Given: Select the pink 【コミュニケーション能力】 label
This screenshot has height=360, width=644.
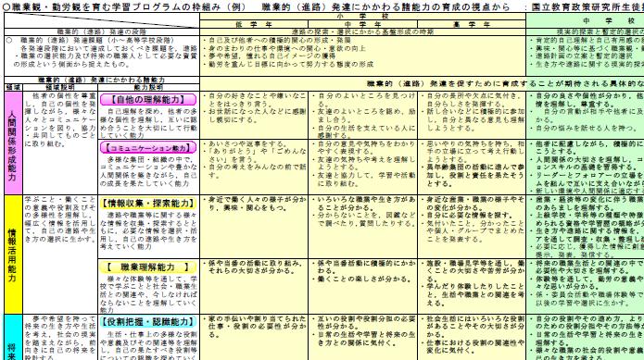Looking at the screenshot, I should pyautogui.click(x=148, y=147).
